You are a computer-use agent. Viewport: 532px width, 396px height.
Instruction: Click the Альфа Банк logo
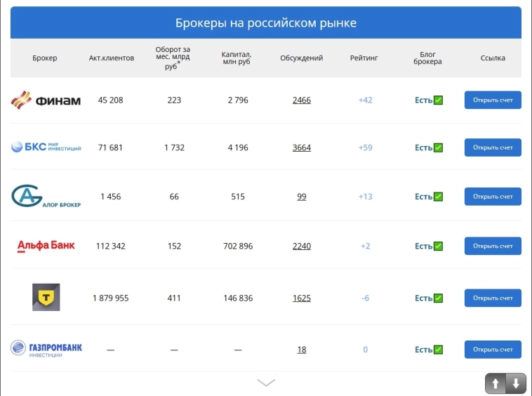46,246
